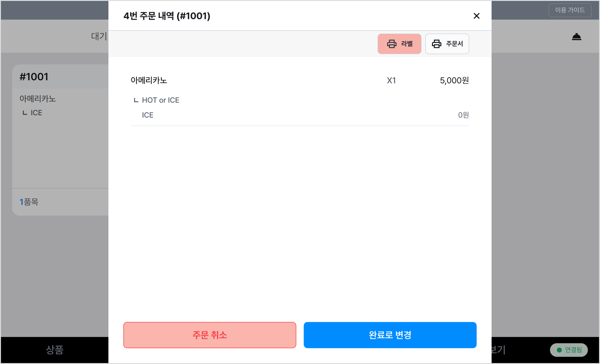Click the 라벨 print button
This screenshot has width=600, height=364.
point(399,44)
